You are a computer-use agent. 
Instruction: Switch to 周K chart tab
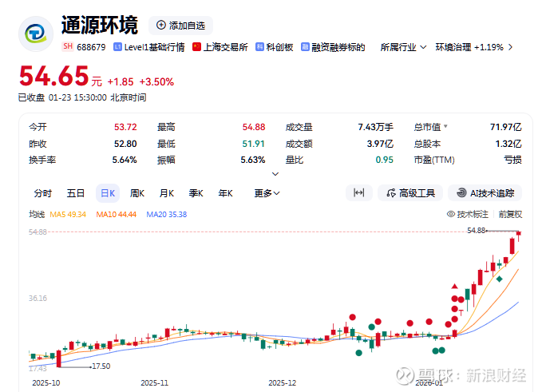pyautogui.click(x=136, y=193)
